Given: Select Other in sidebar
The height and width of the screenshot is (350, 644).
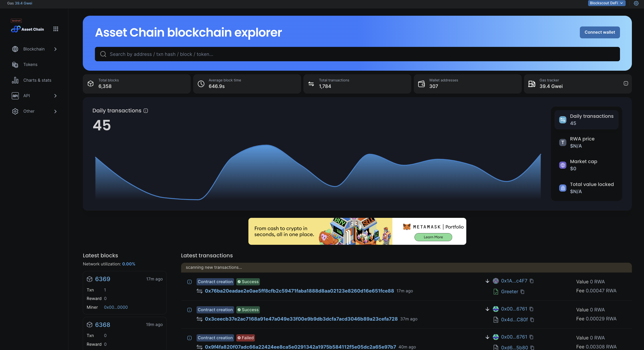Looking at the screenshot, I should 29,111.
